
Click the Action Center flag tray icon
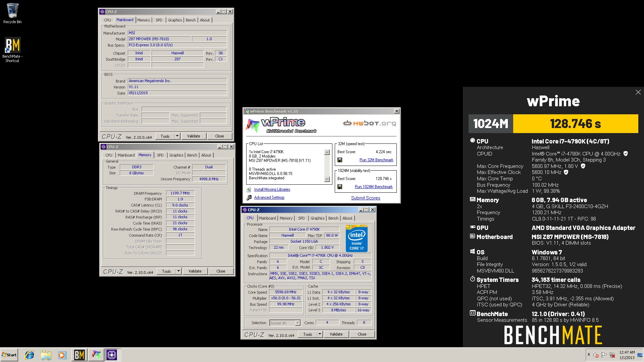tap(604, 355)
